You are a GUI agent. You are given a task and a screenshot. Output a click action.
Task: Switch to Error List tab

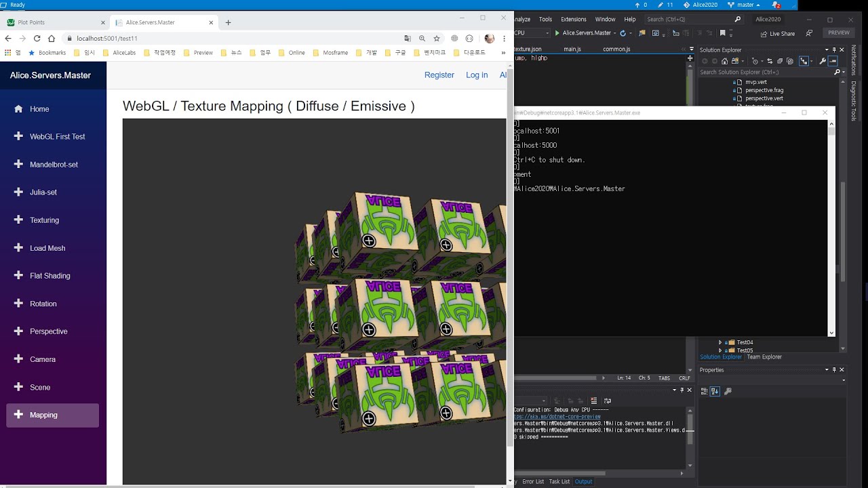(533, 481)
